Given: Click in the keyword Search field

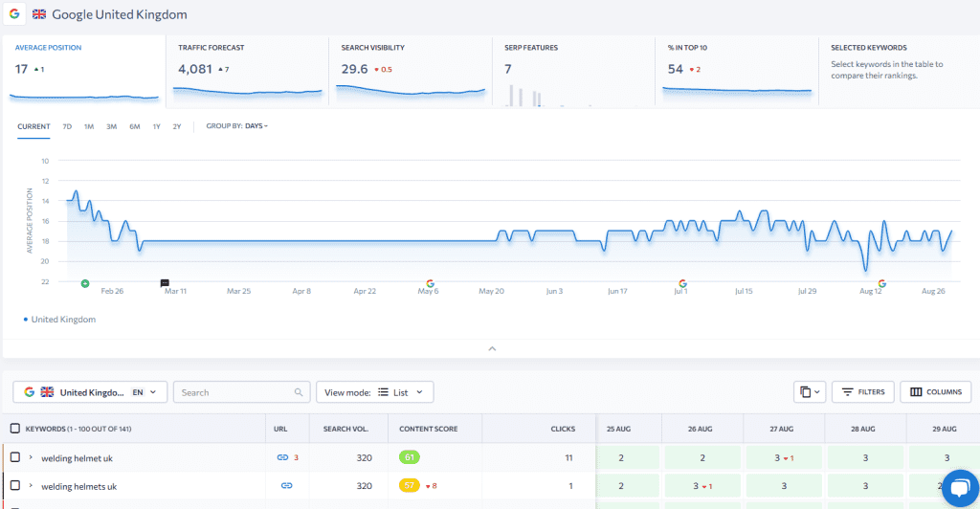Looking at the screenshot, I should click(x=241, y=392).
